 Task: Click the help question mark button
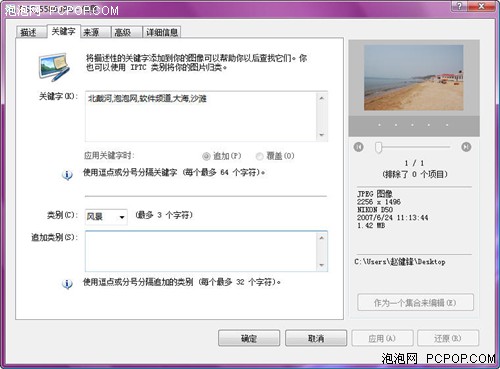coord(460,6)
